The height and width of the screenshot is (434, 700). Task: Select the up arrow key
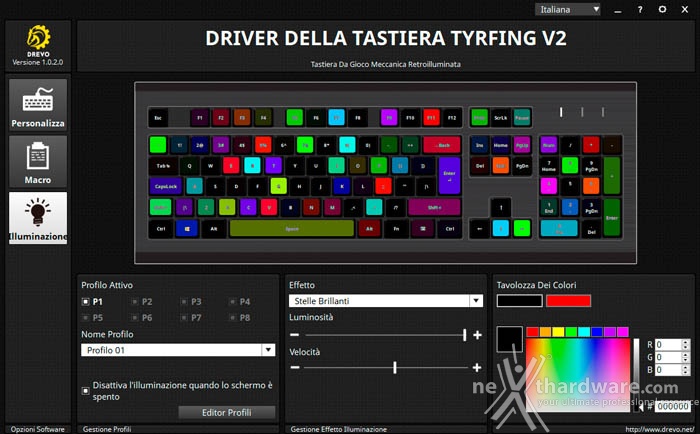(x=500, y=208)
